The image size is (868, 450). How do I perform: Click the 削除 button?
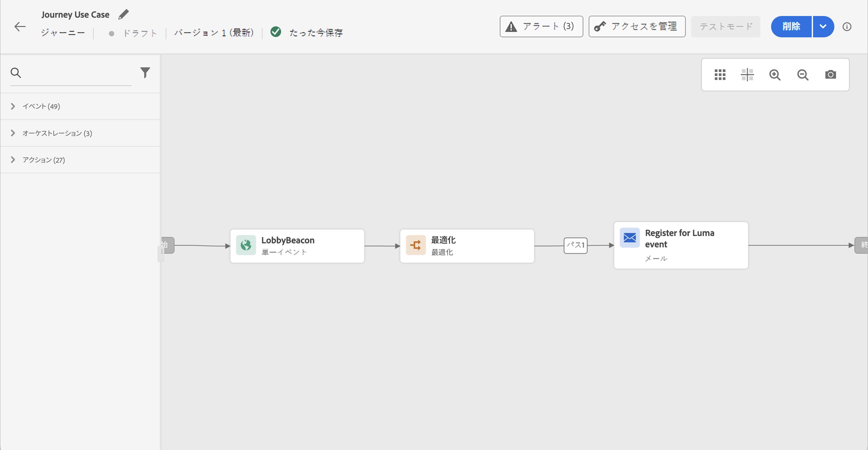click(791, 27)
